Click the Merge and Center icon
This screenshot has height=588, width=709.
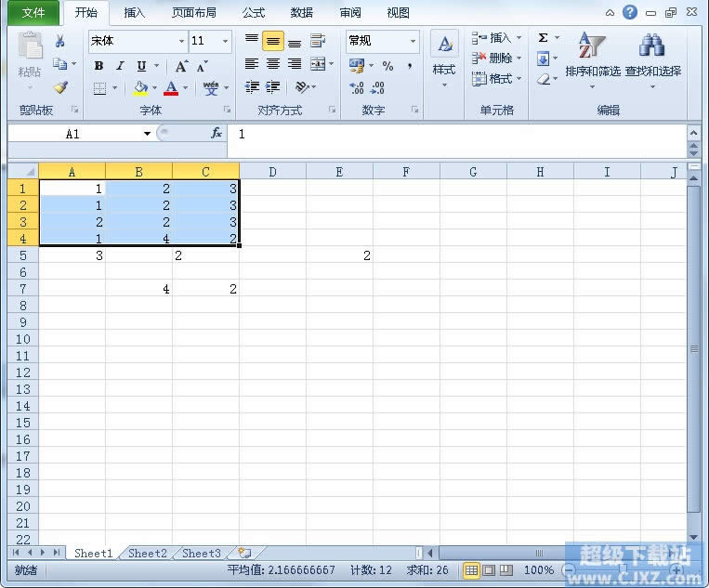(x=317, y=64)
